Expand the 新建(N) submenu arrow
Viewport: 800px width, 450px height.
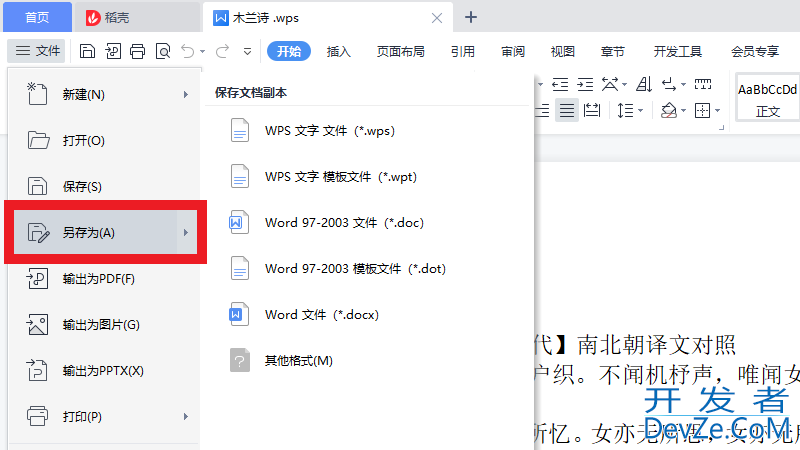tap(186, 94)
